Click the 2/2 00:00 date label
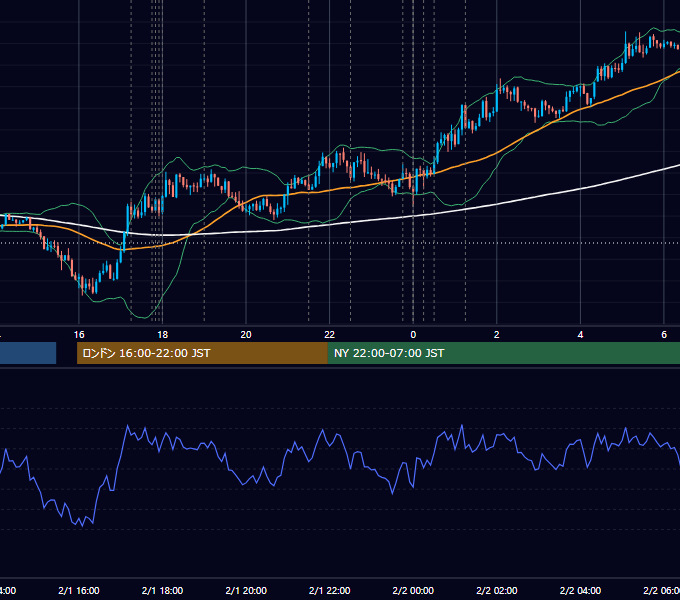The width and height of the screenshot is (680, 600). pos(413,590)
